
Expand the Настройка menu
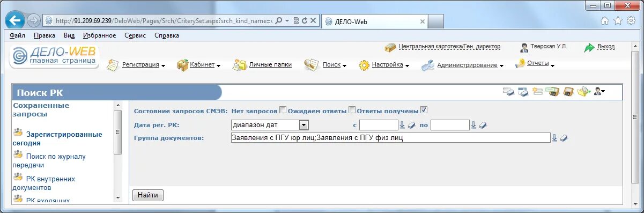click(x=408, y=66)
